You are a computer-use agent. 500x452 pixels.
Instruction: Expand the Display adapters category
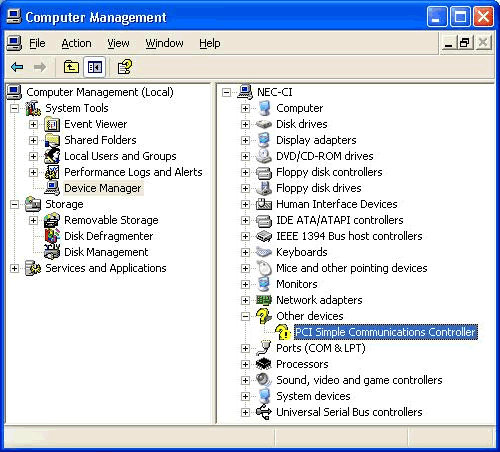pos(245,140)
